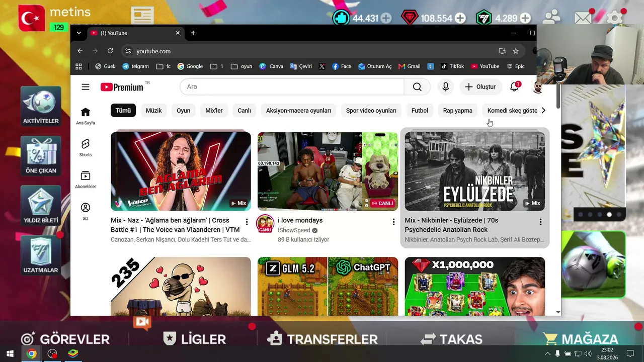Open UZATMALAR in the game window
This screenshot has width=644, height=362.
tap(41, 255)
